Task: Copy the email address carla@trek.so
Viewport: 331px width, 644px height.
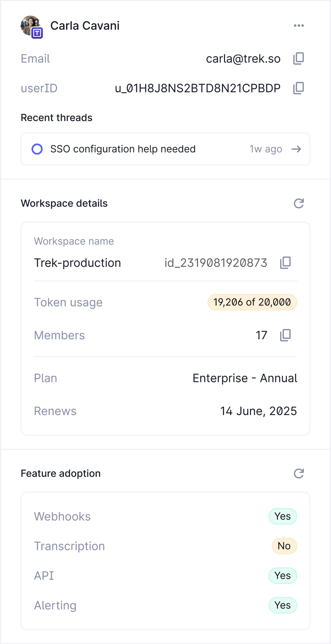Action: tap(298, 58)
